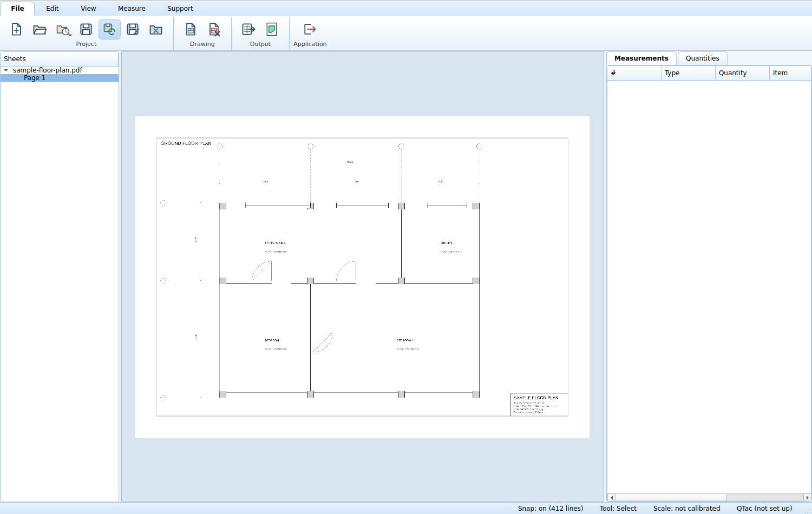This screenshot has height=514, width=812.
Task: Open the File ribbon tab
Action: 17,9
